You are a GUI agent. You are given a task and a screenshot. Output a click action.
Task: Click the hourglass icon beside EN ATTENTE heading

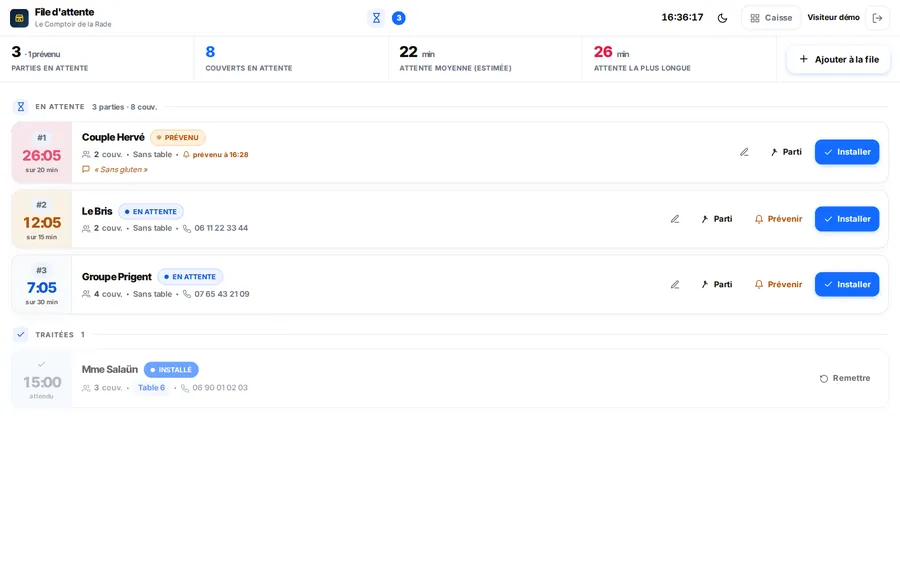click(x=21, y=107)
